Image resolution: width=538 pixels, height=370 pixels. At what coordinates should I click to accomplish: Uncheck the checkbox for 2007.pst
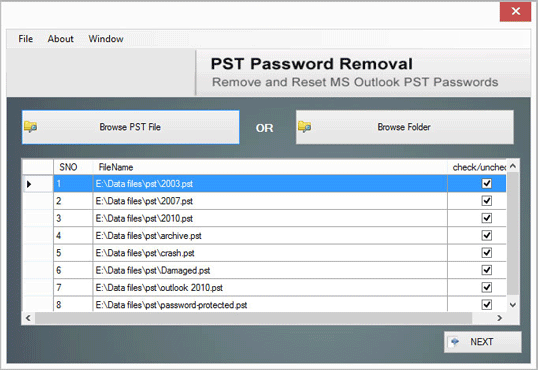[x=487, y=201]
